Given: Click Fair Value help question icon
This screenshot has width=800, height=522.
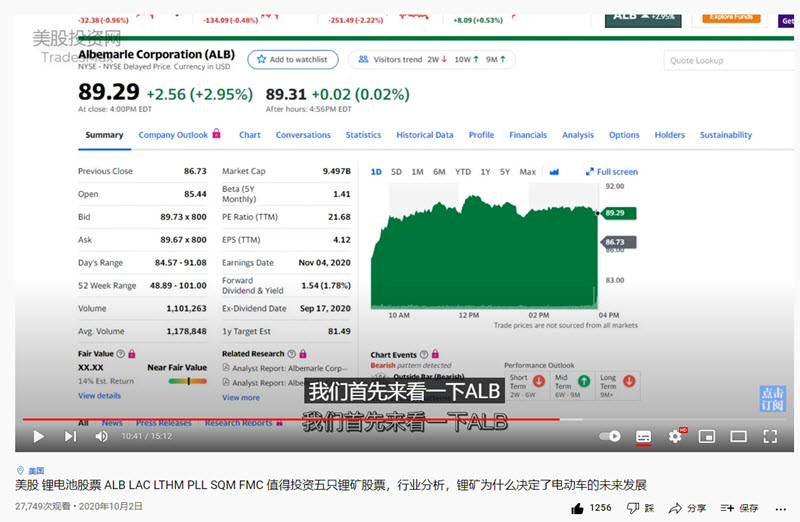Looking at the screenshot, I should click(120, 354).
